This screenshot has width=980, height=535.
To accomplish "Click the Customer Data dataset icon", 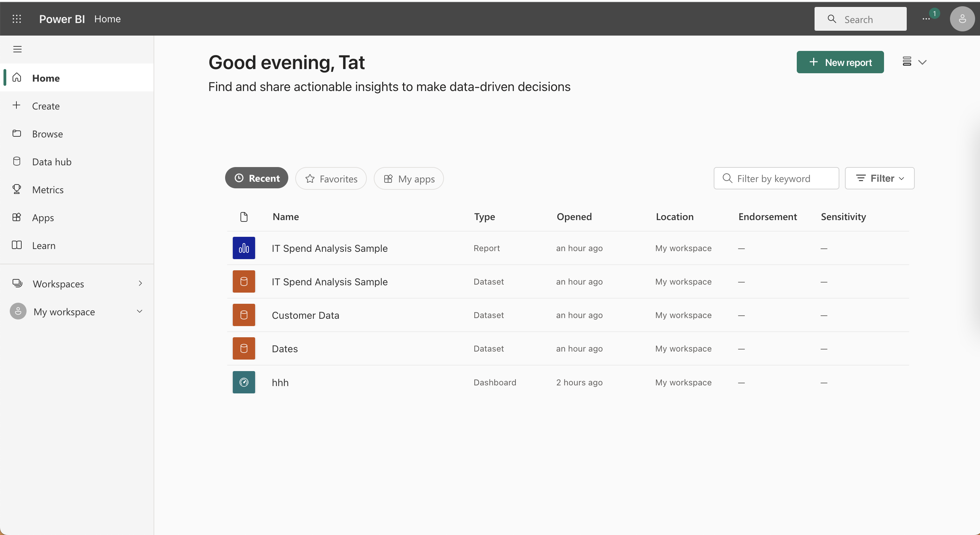I will (244, 315).
